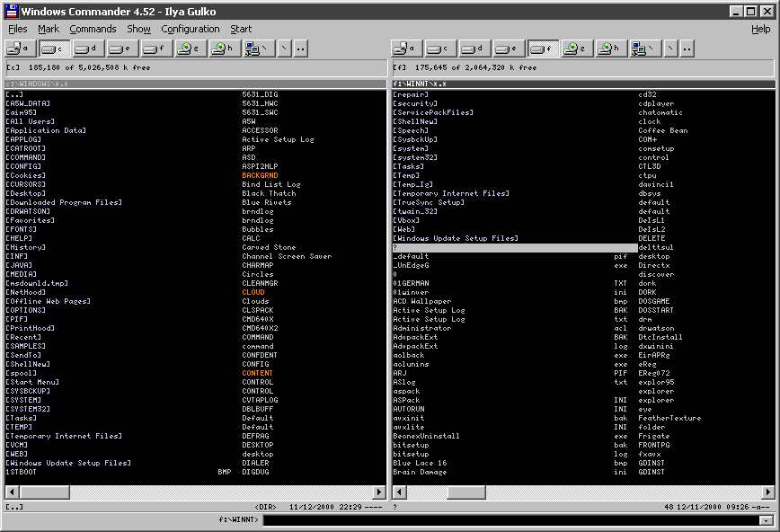Select the 1STBOOT BMP file
Image resolution: width=780 pixels, height=532 pixels.
[119, 472]
